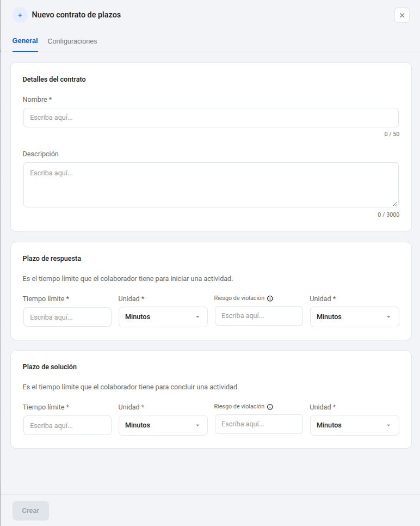Focus the Nombre input field
This screenshot has height=526, width=420.
point(211,118)
